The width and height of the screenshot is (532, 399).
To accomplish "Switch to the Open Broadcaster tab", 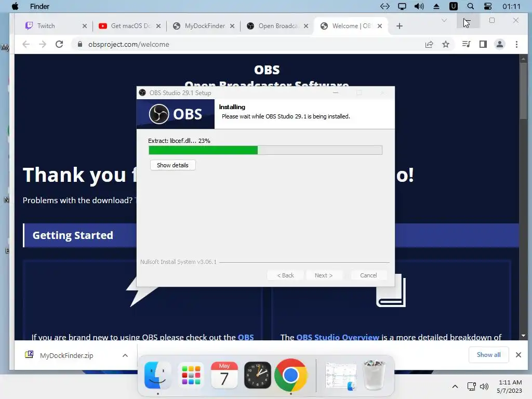I will coord(278,26).
